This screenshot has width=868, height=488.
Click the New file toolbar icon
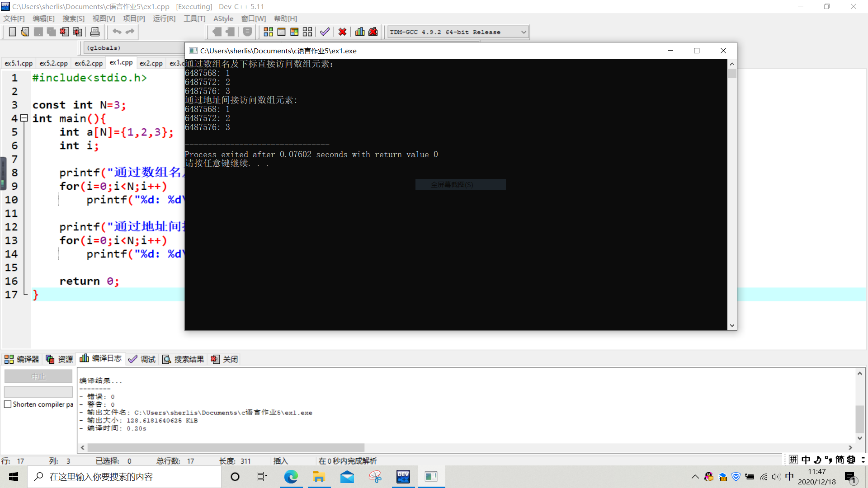click(x=12, y=32)
